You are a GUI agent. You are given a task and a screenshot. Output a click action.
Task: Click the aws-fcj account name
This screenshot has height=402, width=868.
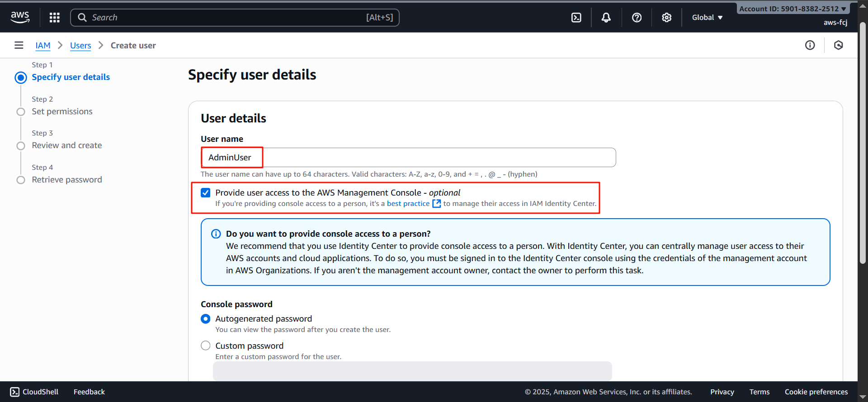coord(835,23)
